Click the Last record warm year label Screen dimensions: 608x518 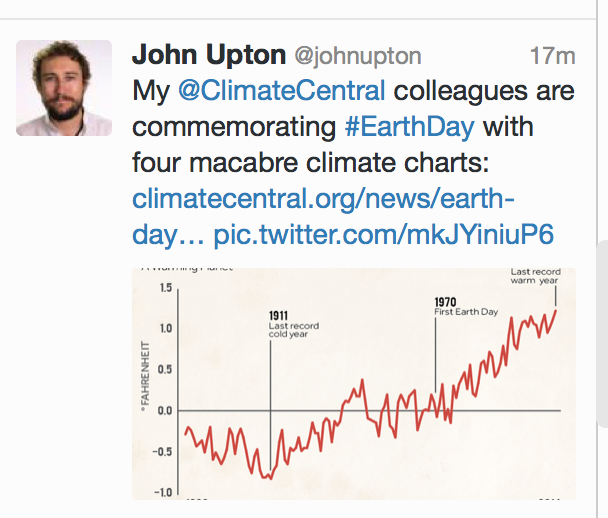click(x=534, y=276)
